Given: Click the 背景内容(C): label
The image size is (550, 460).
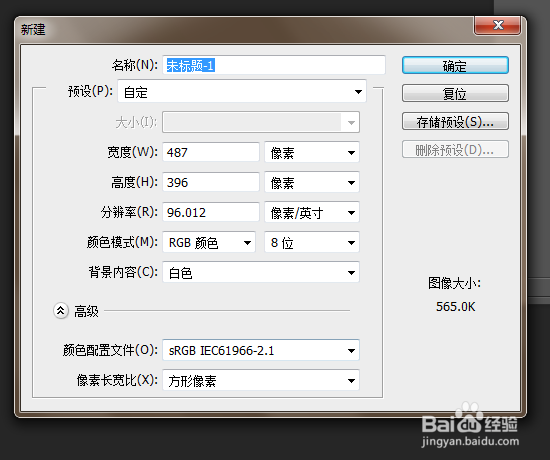Looking at the screenshot, I should [x=123, y=272].
